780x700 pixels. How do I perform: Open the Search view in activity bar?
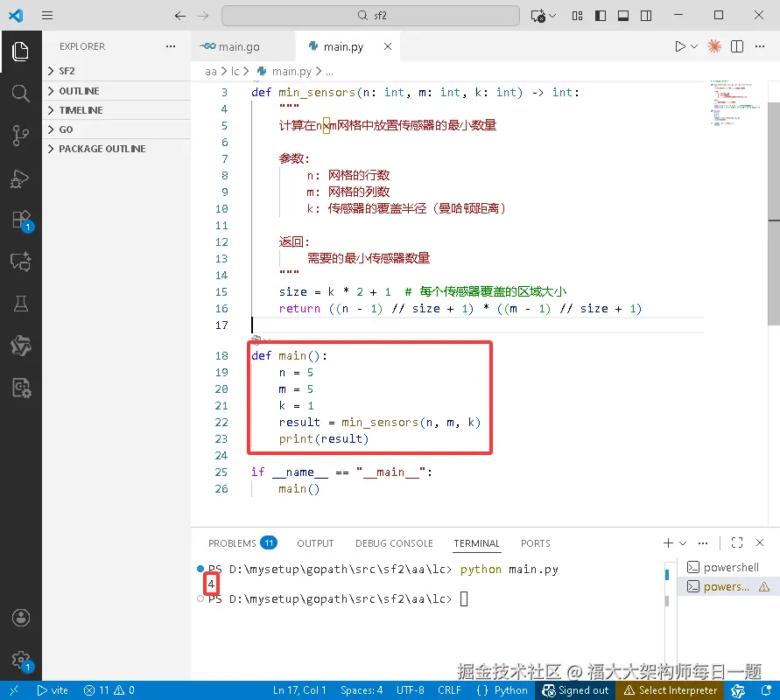pyautogui.click(x=20, y=94)
